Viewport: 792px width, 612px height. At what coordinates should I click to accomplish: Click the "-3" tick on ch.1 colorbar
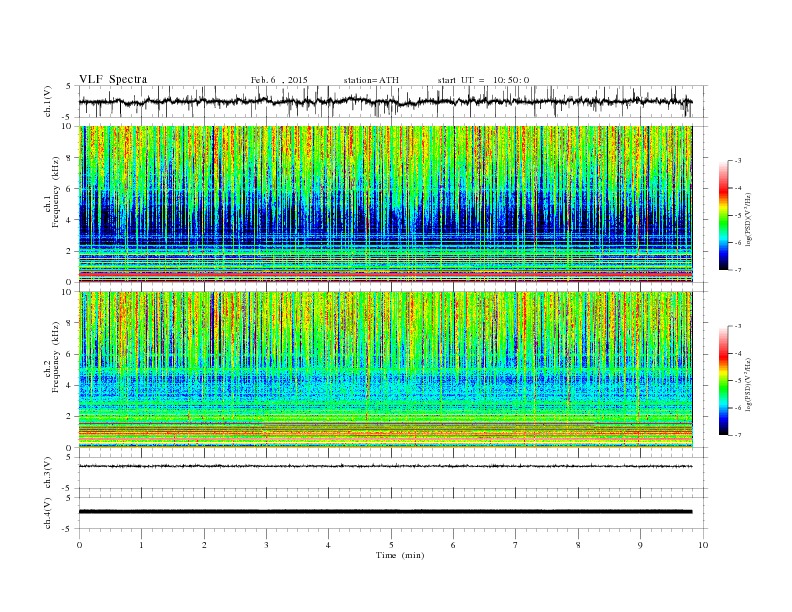(737, 161)
